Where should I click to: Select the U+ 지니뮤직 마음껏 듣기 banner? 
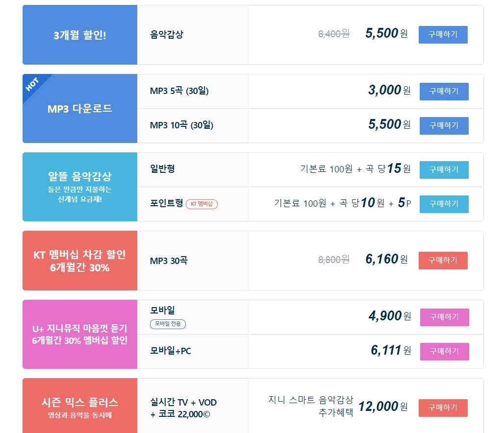coord(80,335)
